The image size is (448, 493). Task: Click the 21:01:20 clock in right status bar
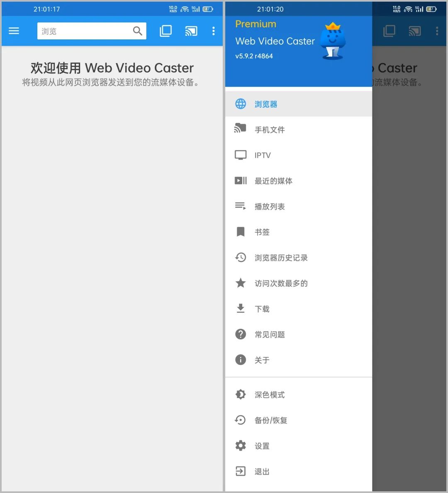270,9
